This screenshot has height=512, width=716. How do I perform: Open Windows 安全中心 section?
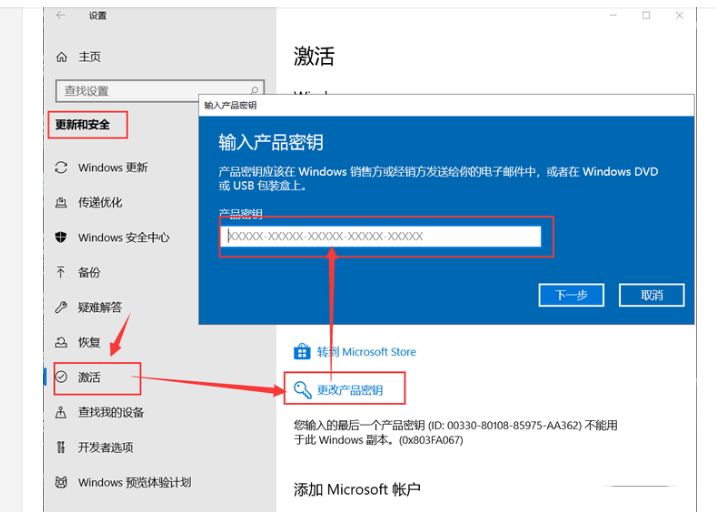123,238
